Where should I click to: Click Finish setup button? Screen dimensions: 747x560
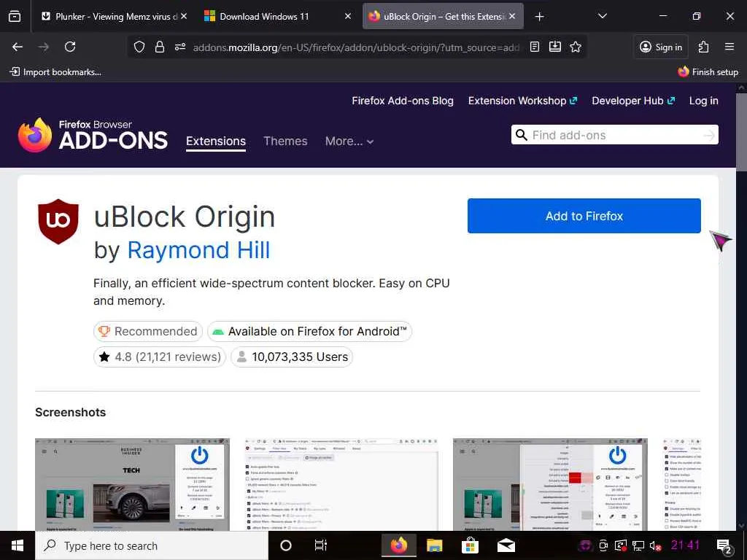[708, 72]
